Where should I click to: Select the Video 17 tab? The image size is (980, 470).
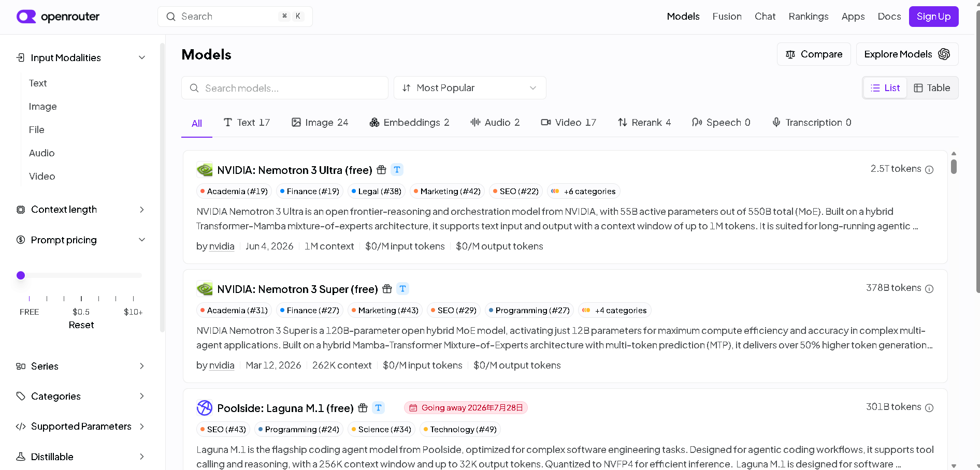[568, 123]
